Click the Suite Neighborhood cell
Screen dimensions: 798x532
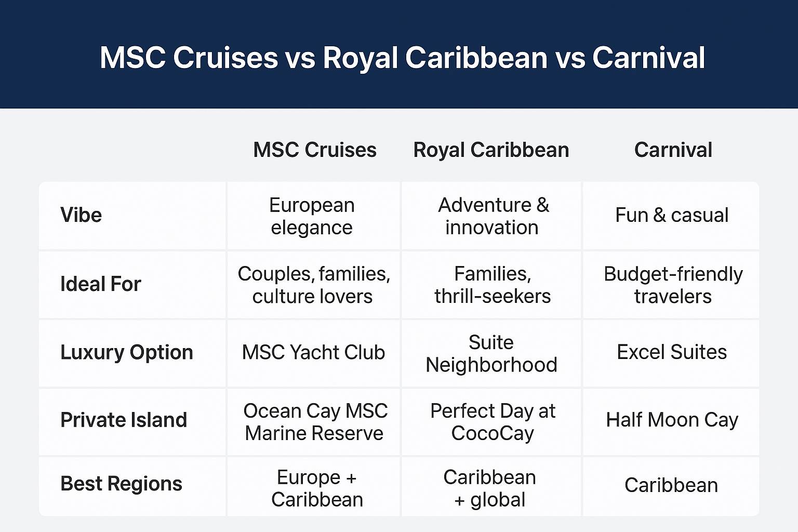point(491,354)
